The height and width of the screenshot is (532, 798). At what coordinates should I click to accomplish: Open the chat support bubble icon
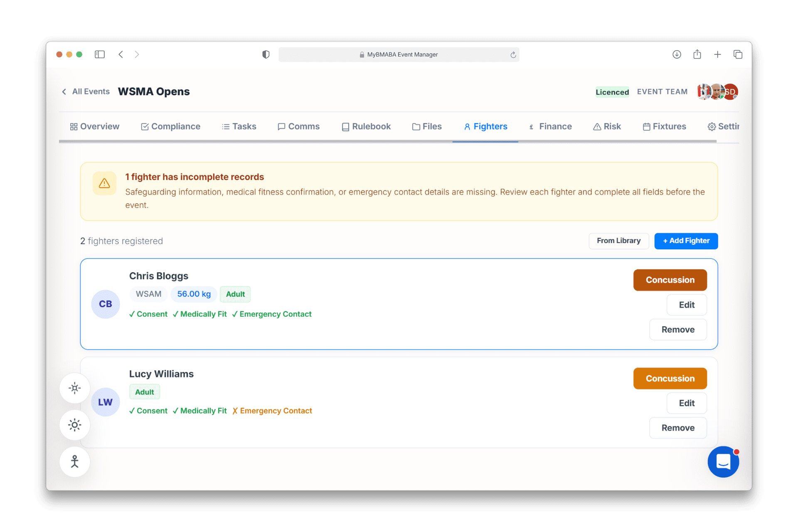[723, 462]
